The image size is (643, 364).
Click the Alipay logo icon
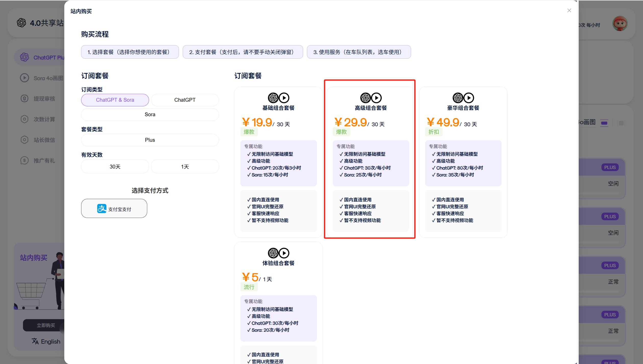pos(102,209)
